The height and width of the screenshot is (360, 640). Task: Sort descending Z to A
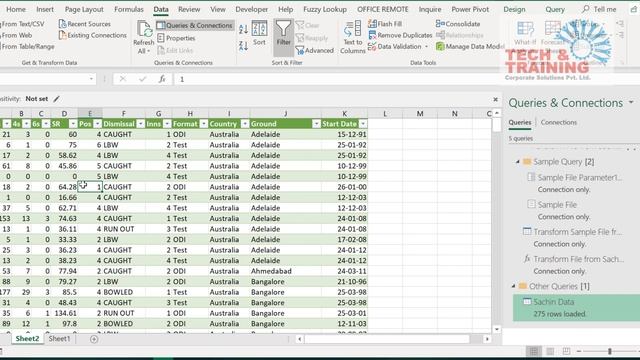pos(243,45)
